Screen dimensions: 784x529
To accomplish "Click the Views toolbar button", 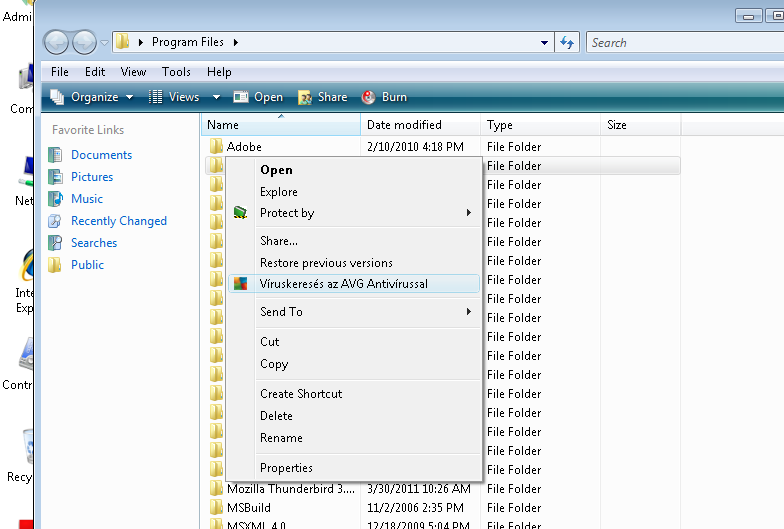I will [174, 97].
